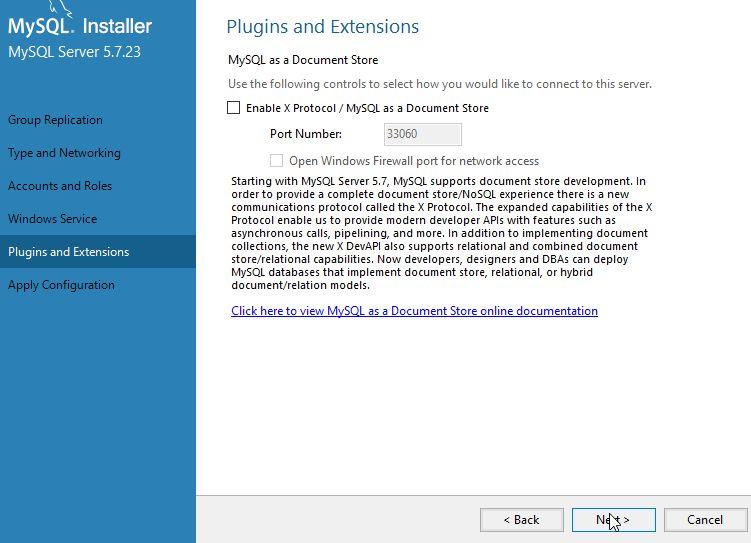
Task: Click the "MySQL Server 5.7.23" version text
Action: point(74,52)
